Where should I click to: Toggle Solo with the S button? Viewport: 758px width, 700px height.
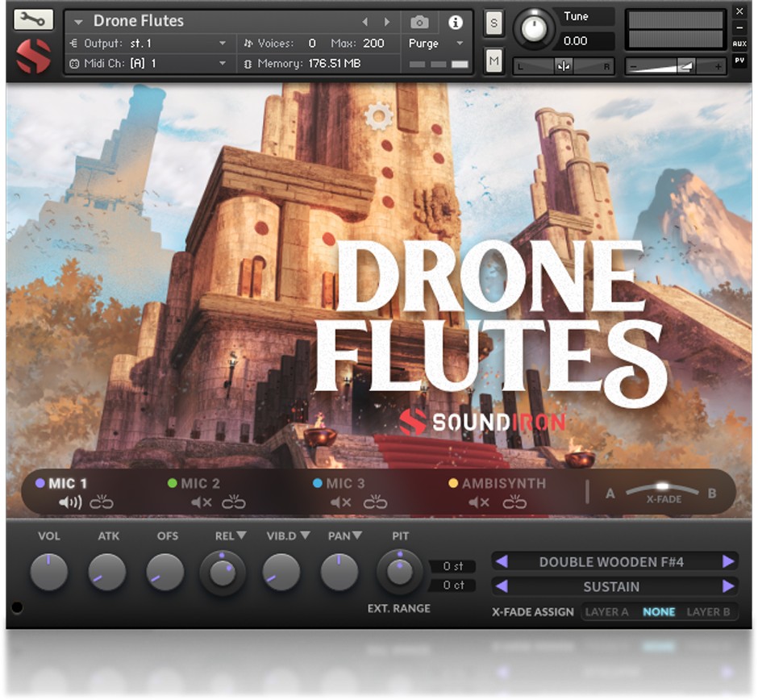coord(494,24)
